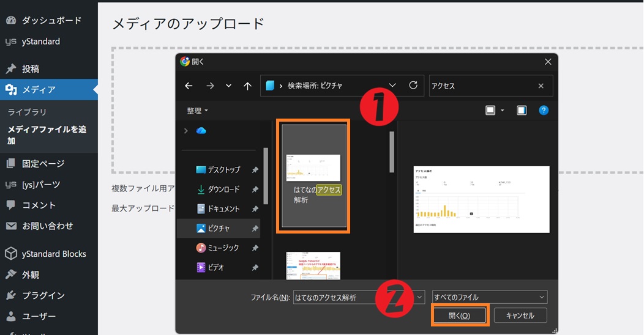The width and height of the screenshot is (644, 335).
Task: Expand the OneDrive cloud tree node
Action: pyautogui.click(x=185, y=131)
